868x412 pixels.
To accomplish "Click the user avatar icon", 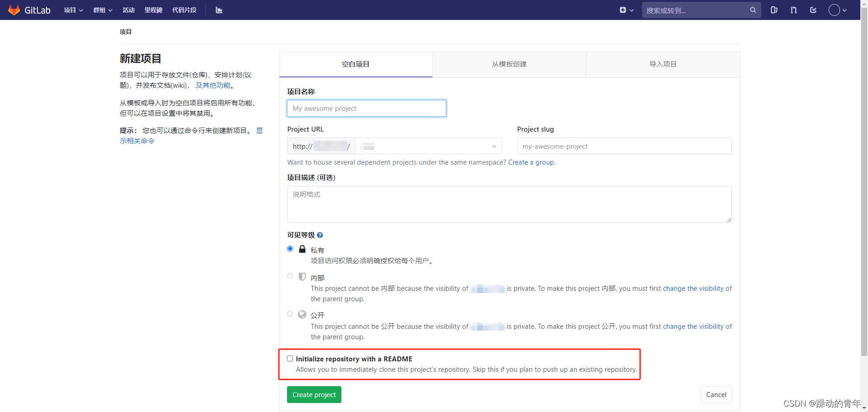I will 834,10.
